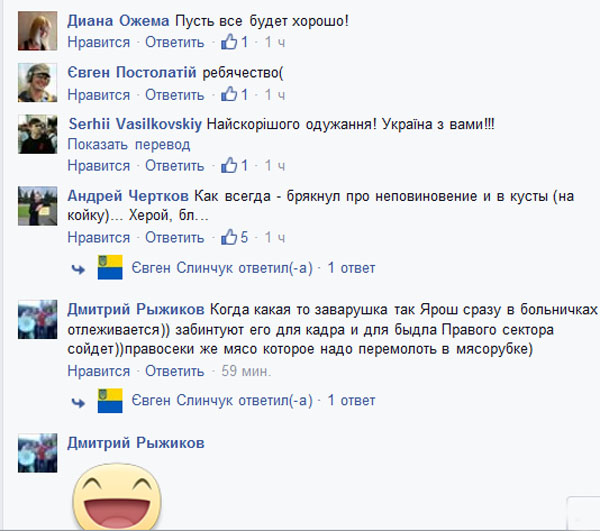
Task: Open Serhii Vasilkovskiy's profile name
Action: point(135,124)
